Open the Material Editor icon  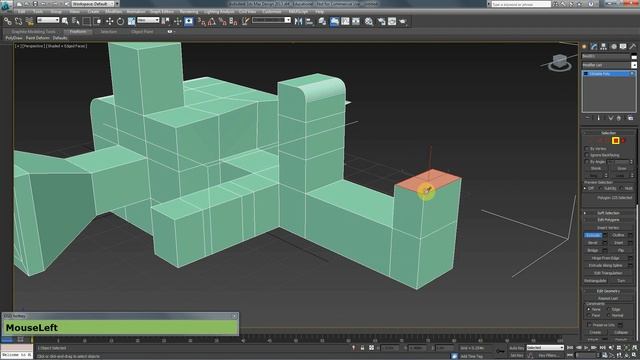point(369,21)
